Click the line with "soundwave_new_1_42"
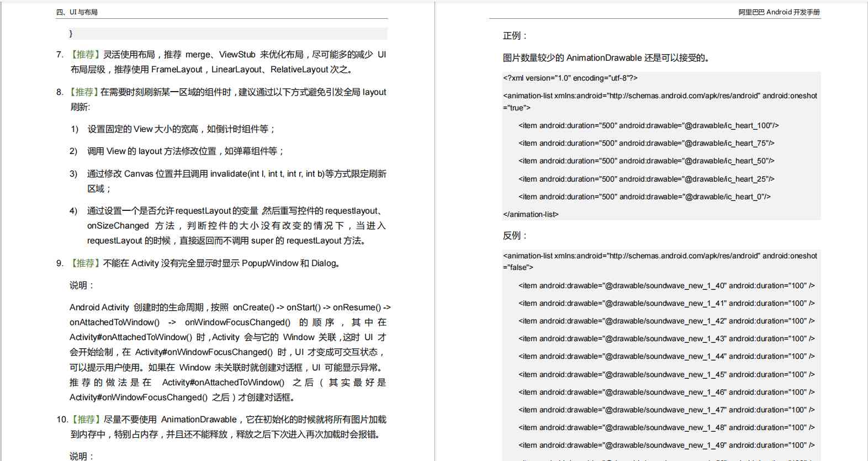The height and width of the screenshot is (461, 868). pos(666,321)
